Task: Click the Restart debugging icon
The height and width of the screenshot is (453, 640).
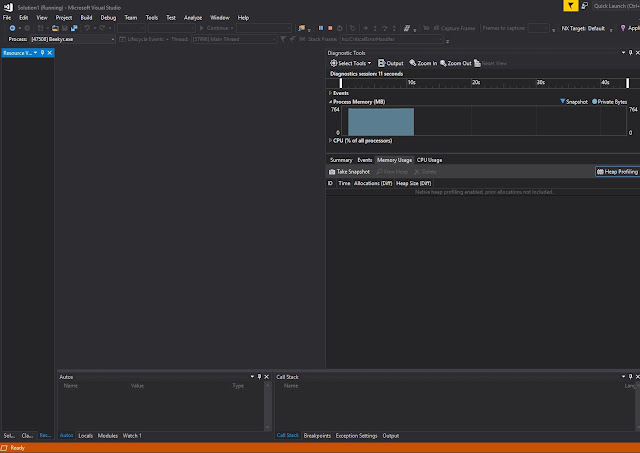Action: click(x=340, y=28)
